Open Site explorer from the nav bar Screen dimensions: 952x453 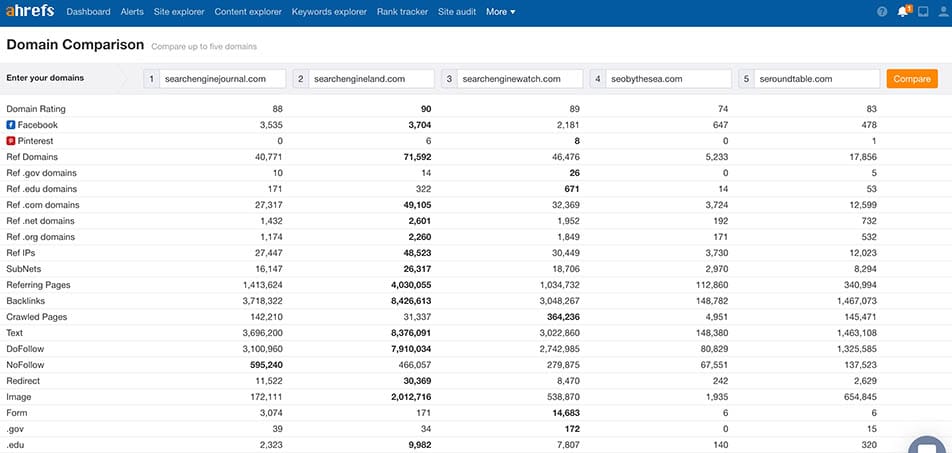point(179,12)
